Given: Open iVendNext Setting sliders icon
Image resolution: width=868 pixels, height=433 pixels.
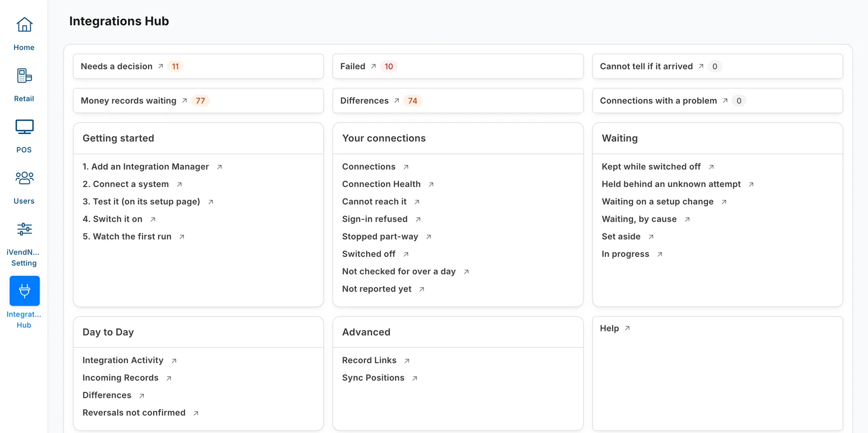Looking at the screenshot, I should click(x=24, y=229).
